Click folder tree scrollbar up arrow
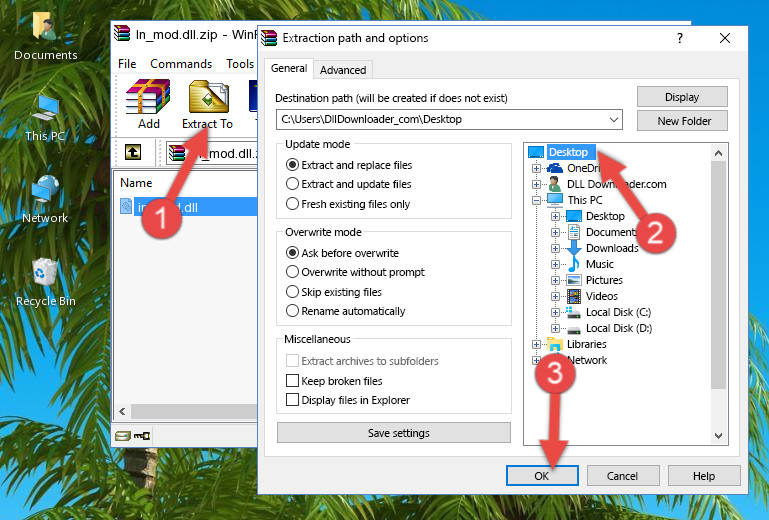769x520 pixels. (x=718, y=153)
